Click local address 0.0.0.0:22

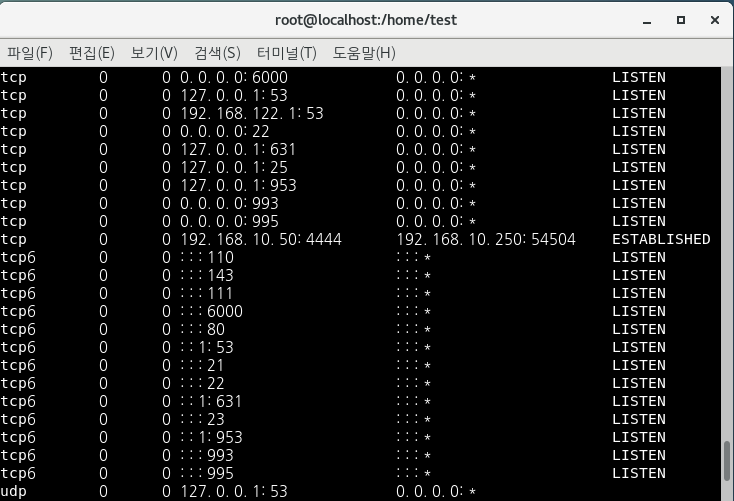point(225,131)
